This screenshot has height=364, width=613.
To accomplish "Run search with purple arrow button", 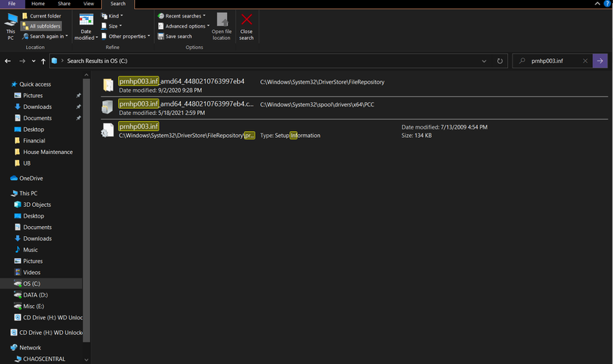I will coord(600,61).
